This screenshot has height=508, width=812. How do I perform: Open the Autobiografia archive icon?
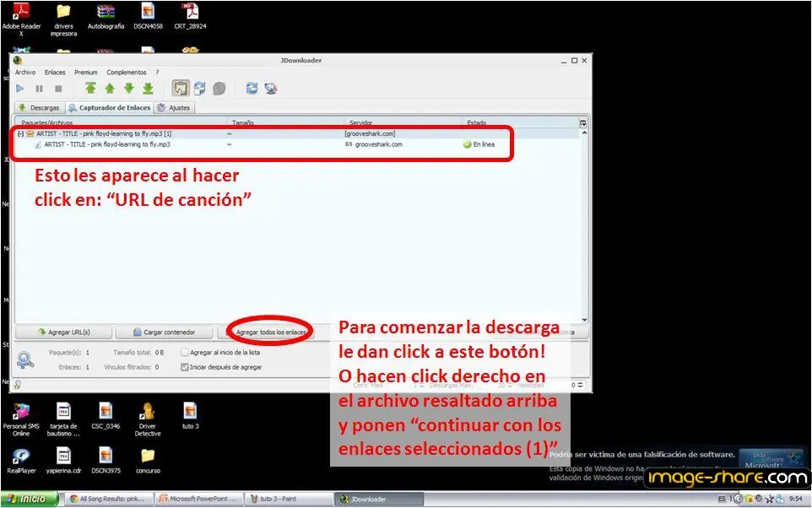[x=106, y=16]
